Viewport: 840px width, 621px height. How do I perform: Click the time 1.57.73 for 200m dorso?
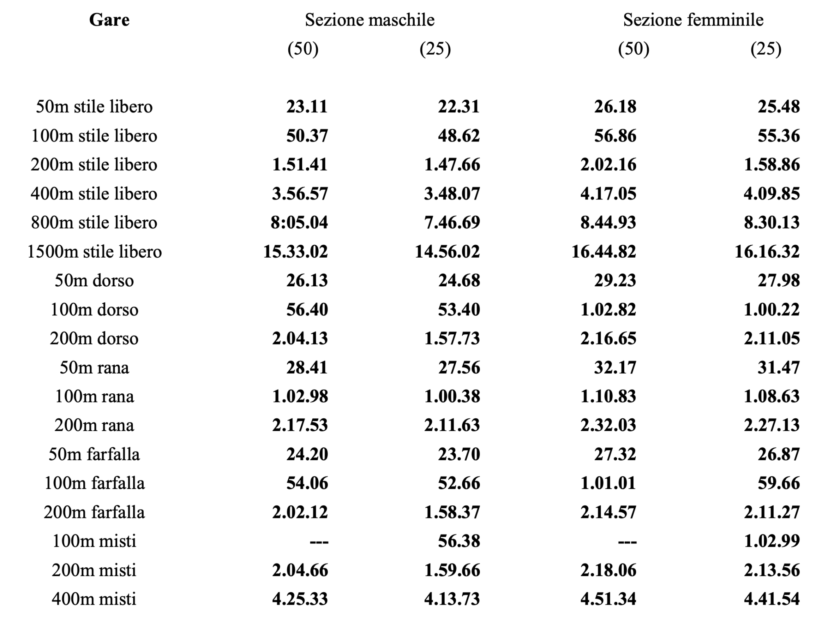(x=452, y=338)
